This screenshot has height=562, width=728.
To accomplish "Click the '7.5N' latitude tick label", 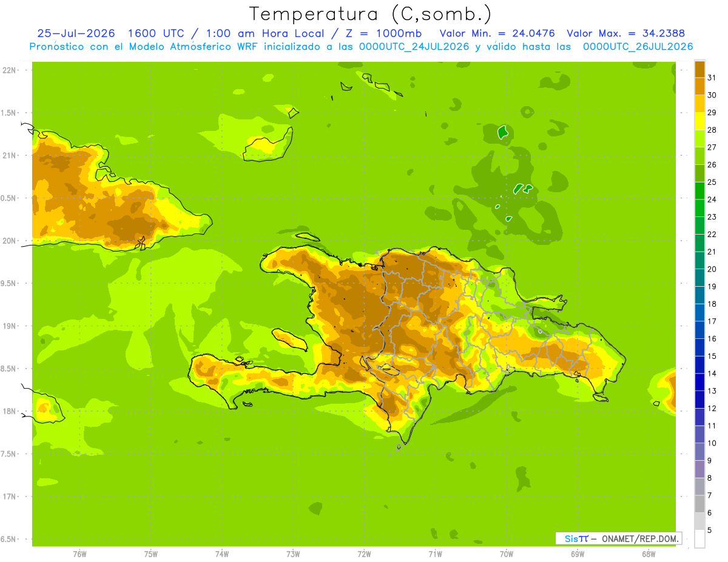I will (9, 453).
